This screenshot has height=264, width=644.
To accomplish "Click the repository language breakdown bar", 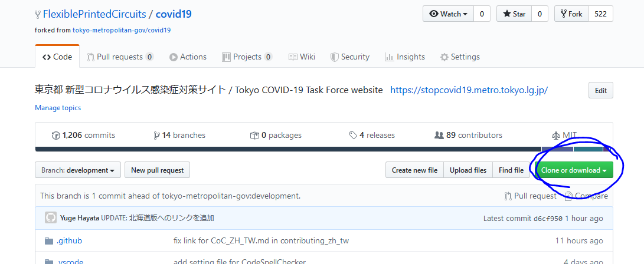I will 324,149.
